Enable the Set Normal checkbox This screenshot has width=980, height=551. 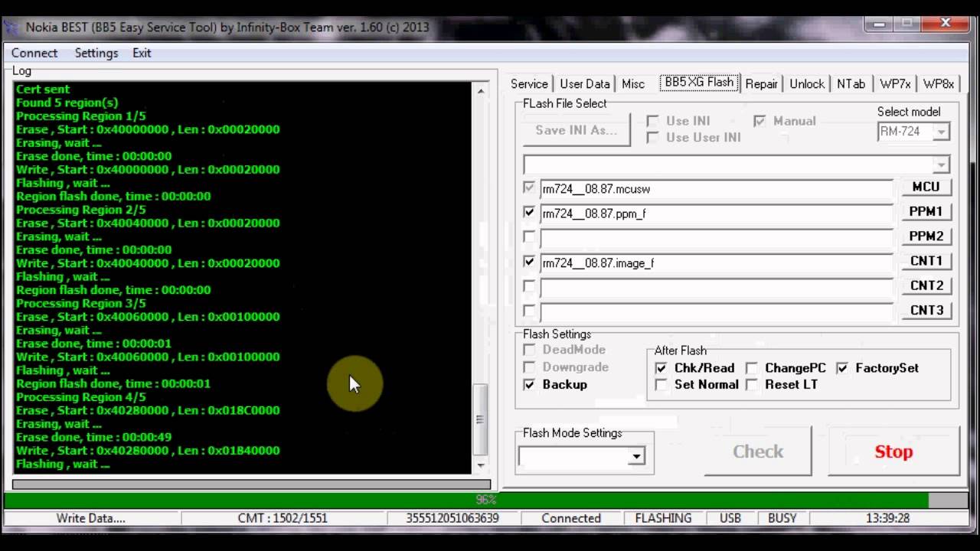661,385
